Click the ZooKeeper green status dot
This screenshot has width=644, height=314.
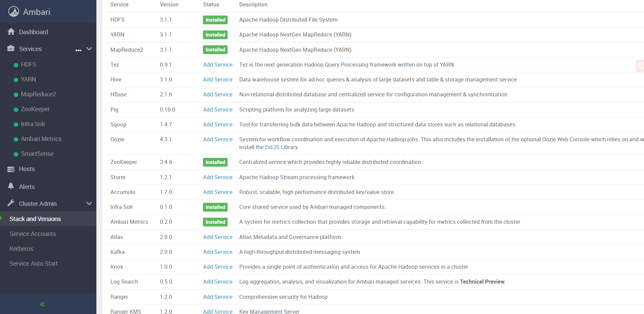click(16, 110)
